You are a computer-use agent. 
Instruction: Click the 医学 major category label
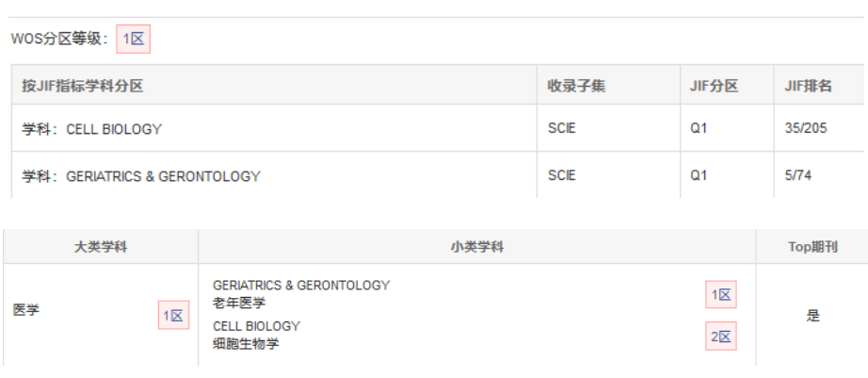[26, 310]
